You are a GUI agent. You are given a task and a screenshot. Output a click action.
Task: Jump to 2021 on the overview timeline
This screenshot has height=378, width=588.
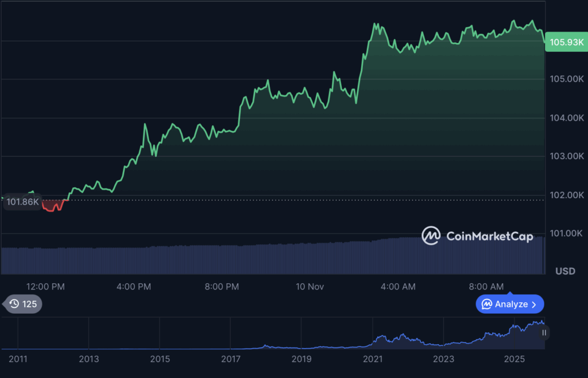373,359
